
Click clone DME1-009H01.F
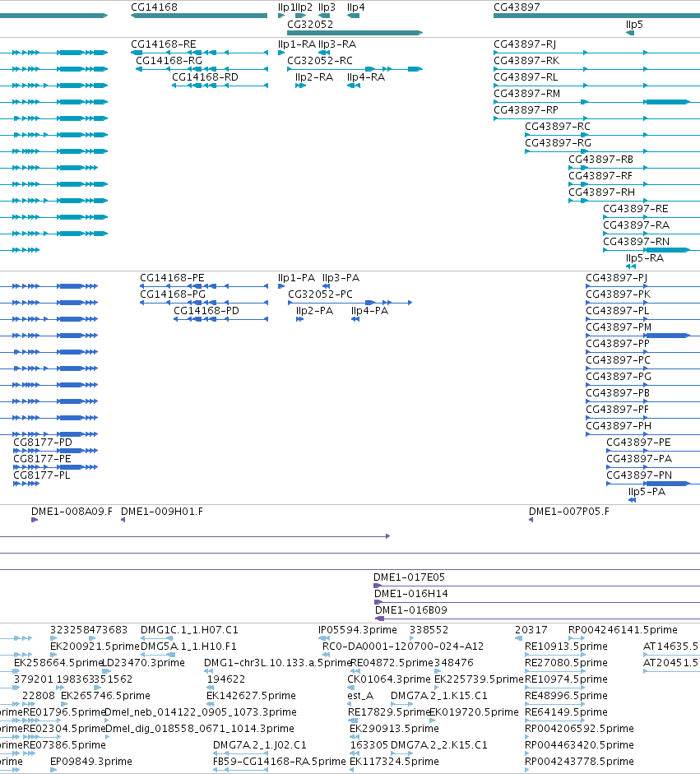point(123,520)
